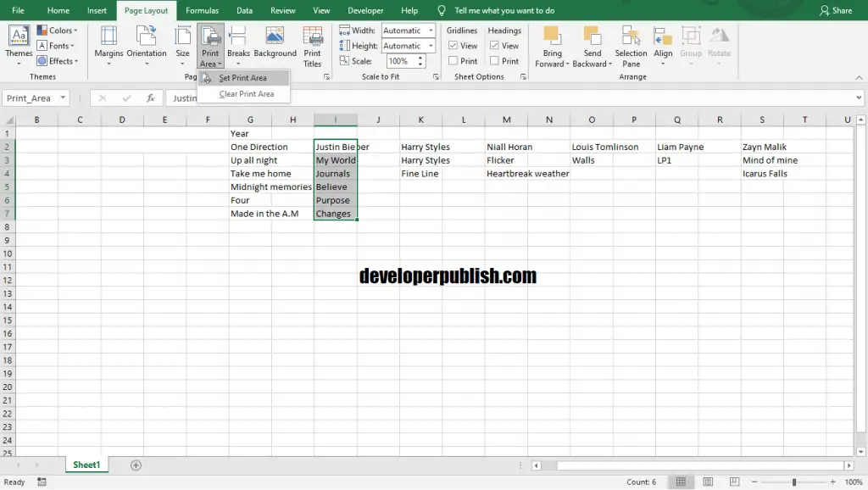
Task: Click the Tell me search field
Action: coord(504,10)
